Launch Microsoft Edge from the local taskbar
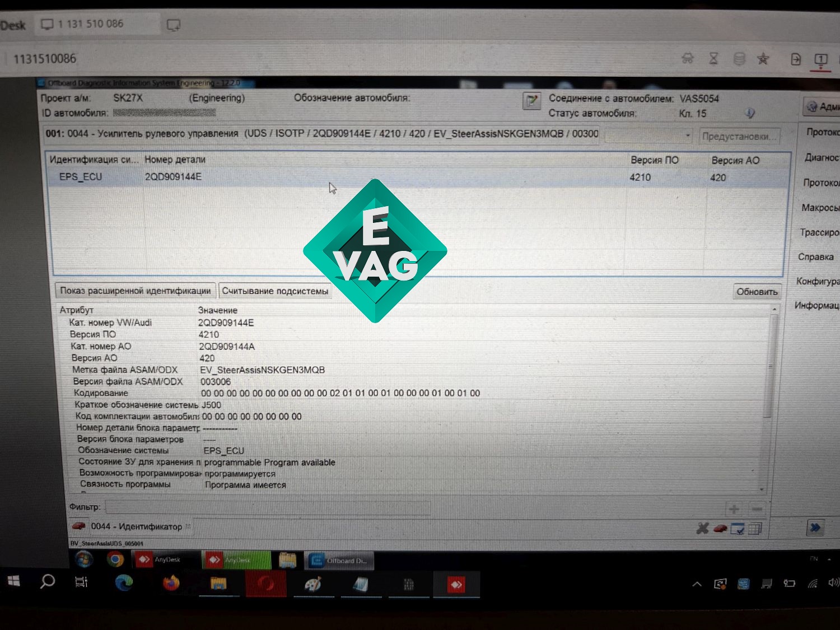Screen dimensions: 840x630 click(124, 583)
